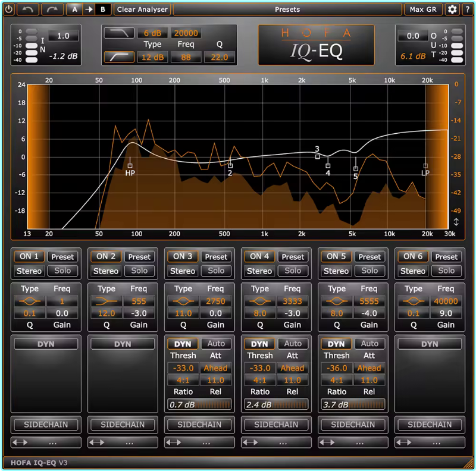
Task: Click band 1 link arrows icon
Action: 20,442
